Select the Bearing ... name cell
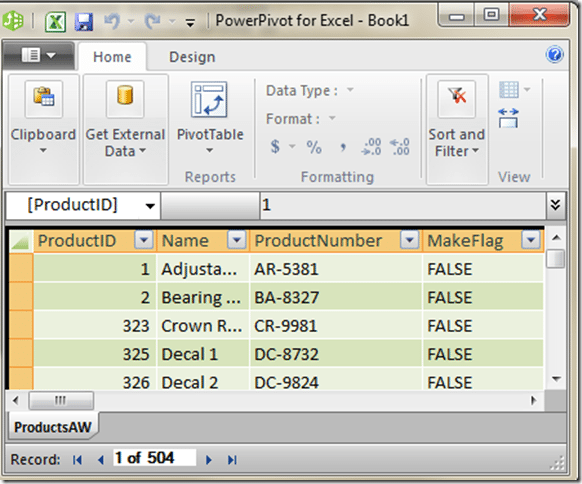 point(203,297)
